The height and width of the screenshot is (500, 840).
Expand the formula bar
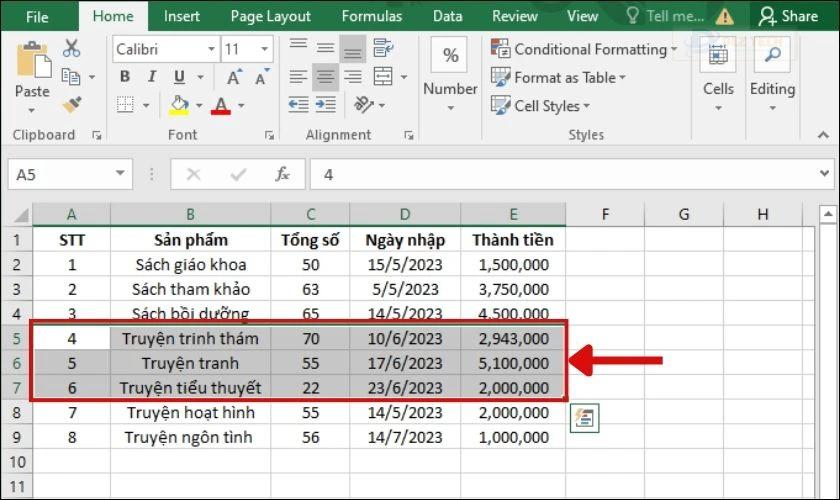tap(824, 173)
